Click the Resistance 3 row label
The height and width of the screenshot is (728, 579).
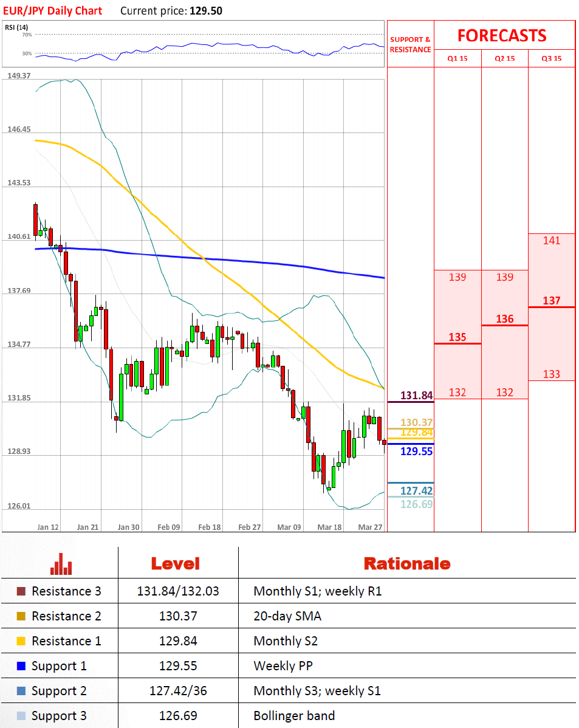click(x=66, y=591)
